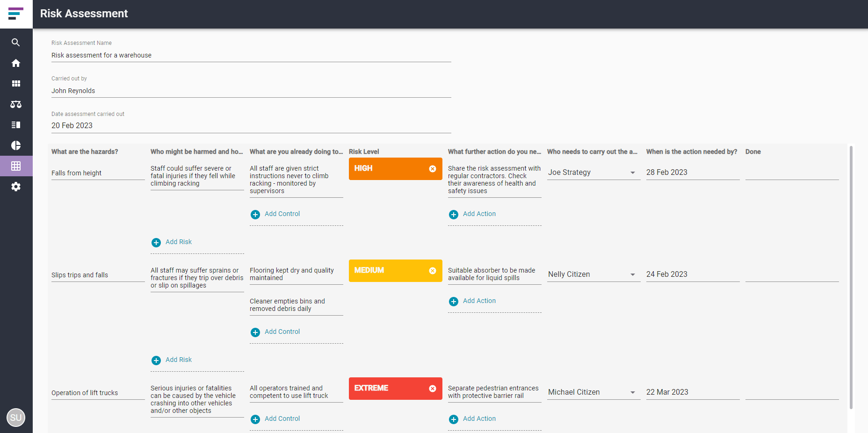Screen dimensions: 868x433
Task: Edit the Risk Assessment Name field
Action: coord(251,55)
